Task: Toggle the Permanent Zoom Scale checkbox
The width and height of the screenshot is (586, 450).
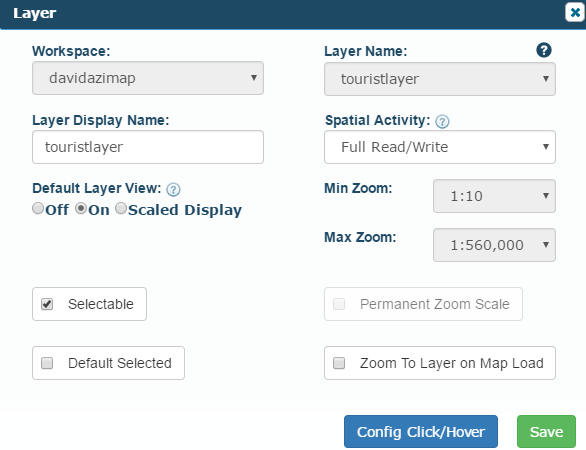Action: 339,304
